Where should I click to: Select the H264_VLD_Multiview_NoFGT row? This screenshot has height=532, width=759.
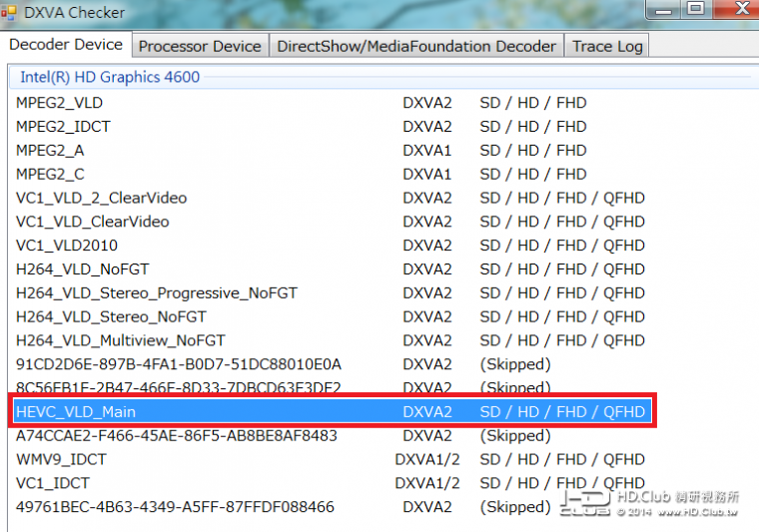point(120,340)
